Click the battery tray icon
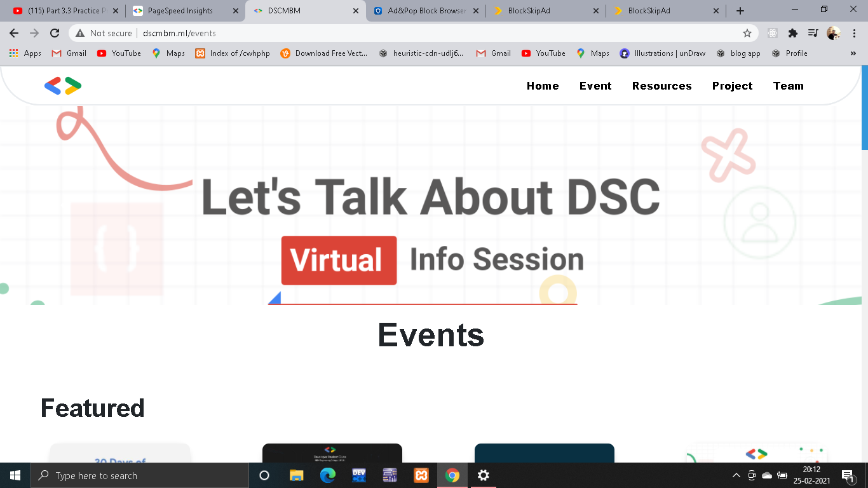The width and height of the screenshot is (868, 488). 782,475
